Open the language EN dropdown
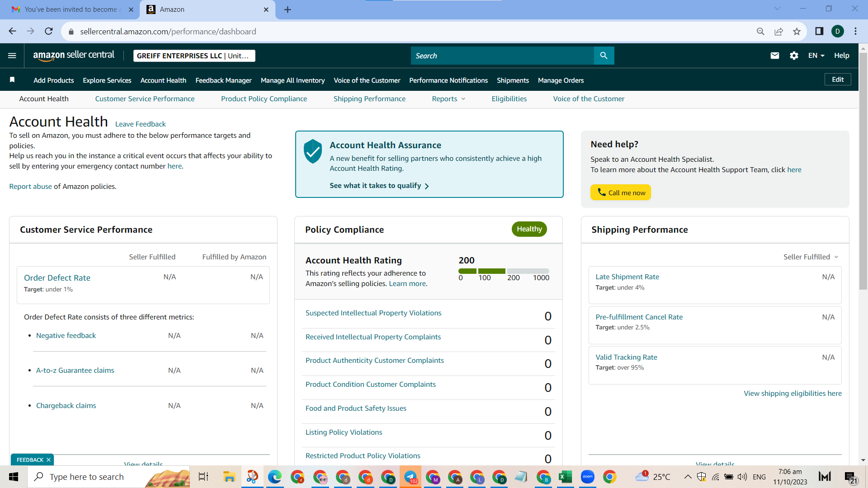The height and width of the screenshot is (488, 868). coord(816,56)
